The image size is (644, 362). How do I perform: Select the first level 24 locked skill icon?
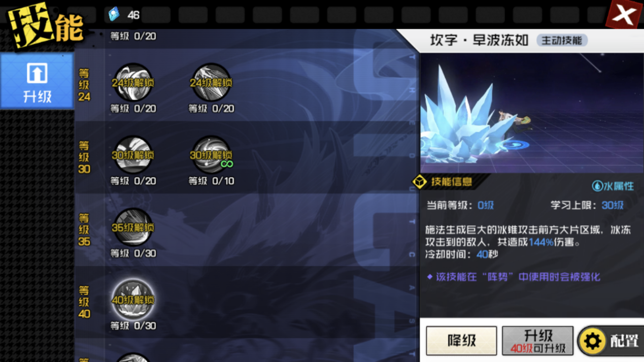pos(133,82)
